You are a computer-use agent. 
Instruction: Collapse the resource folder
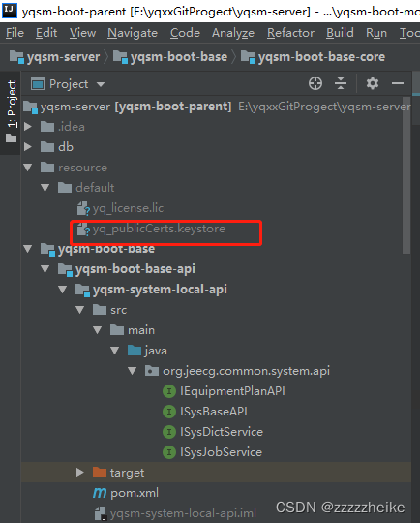28,168
